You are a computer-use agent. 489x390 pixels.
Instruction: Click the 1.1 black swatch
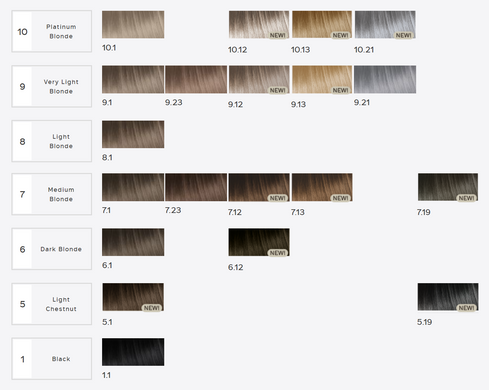tap(133, 352)
